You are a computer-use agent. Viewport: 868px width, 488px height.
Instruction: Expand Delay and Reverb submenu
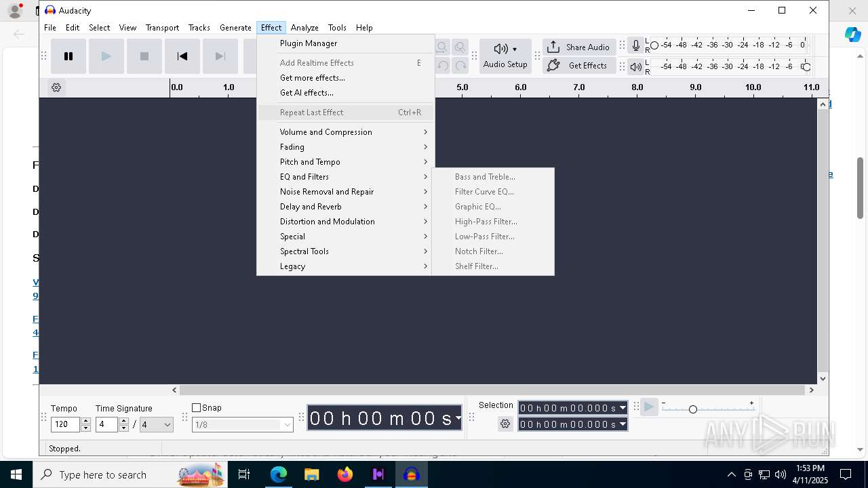346,207
